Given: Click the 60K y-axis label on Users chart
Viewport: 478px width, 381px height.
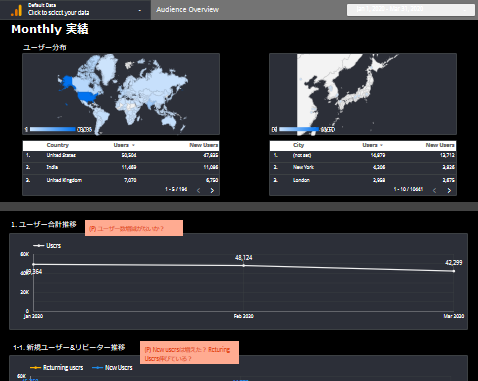Looking at the screenshot, I should 25,254.
